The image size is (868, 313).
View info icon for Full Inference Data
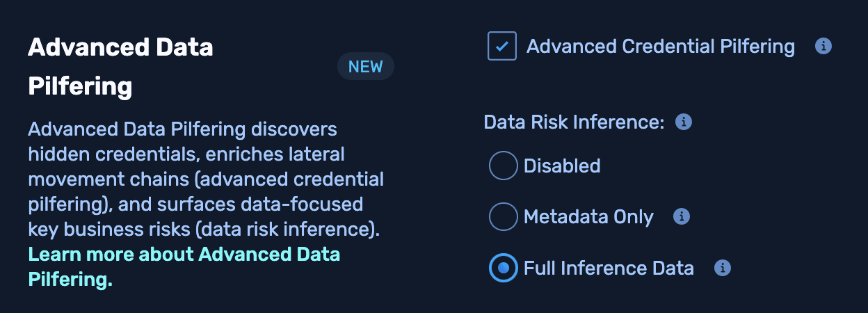(723, 268)
